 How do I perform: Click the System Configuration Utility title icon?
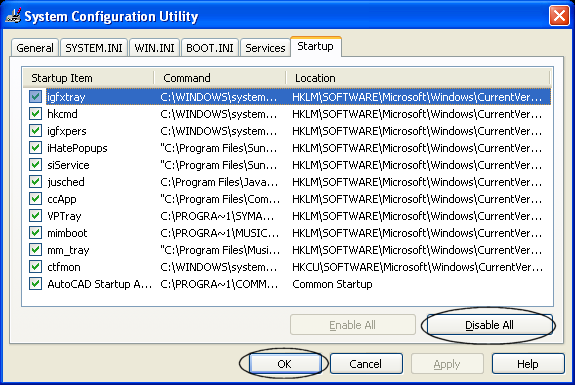coord(13,16)
